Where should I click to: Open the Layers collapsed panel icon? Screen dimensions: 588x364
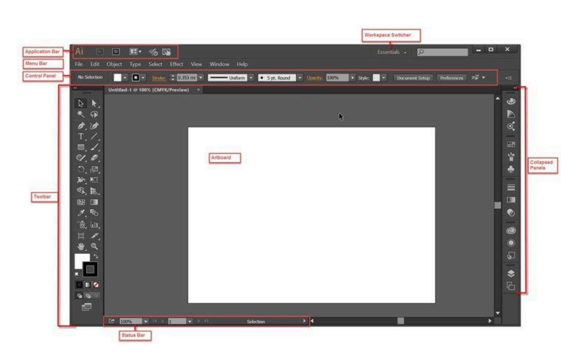[511, 274]
